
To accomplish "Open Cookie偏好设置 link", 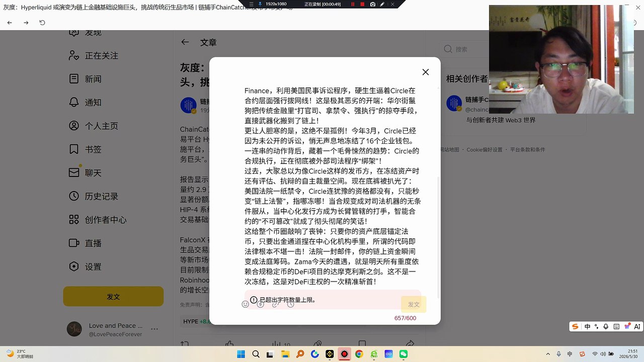I will point(484,150).
